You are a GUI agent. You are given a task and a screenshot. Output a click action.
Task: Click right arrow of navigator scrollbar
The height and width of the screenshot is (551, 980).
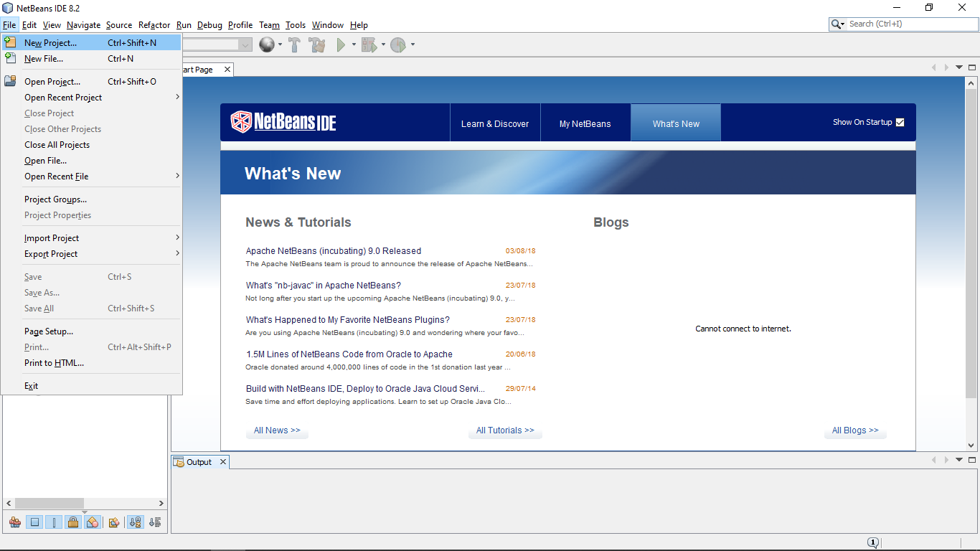161,503
